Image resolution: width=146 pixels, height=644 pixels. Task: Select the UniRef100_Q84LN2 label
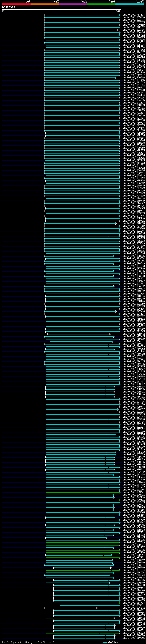click(x=134, y=341)
